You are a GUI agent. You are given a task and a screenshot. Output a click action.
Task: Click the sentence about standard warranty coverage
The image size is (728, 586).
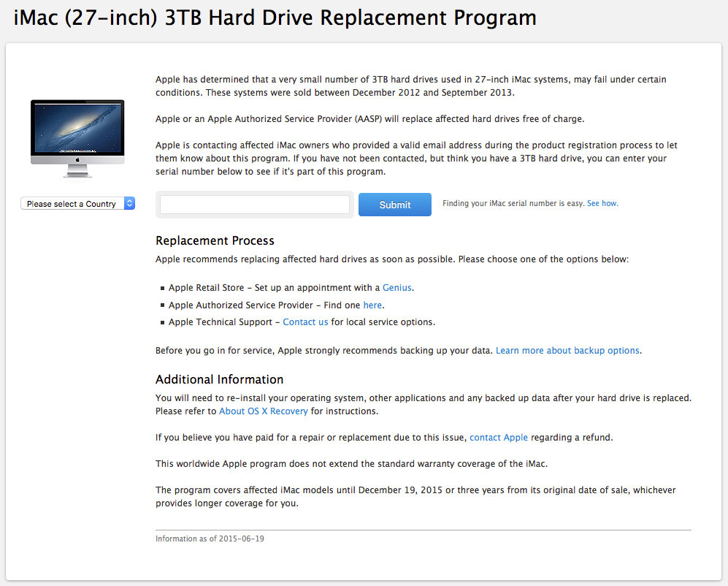[351, 464]
